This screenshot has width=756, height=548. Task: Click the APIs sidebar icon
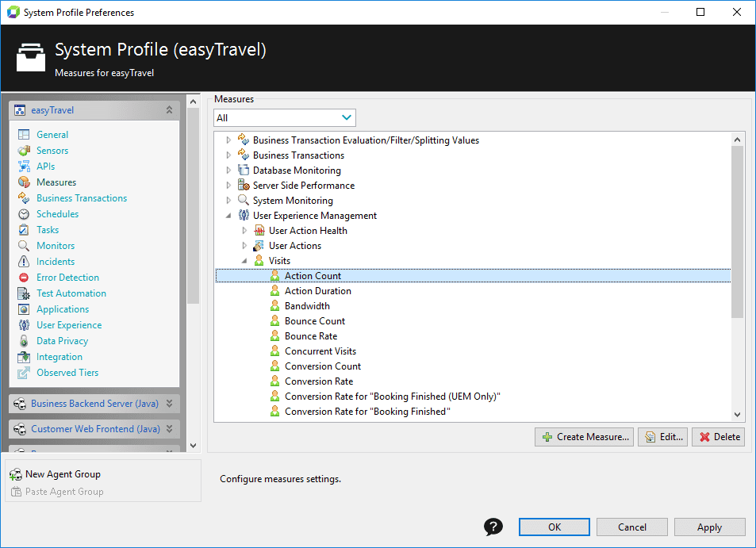pos(24,167)
